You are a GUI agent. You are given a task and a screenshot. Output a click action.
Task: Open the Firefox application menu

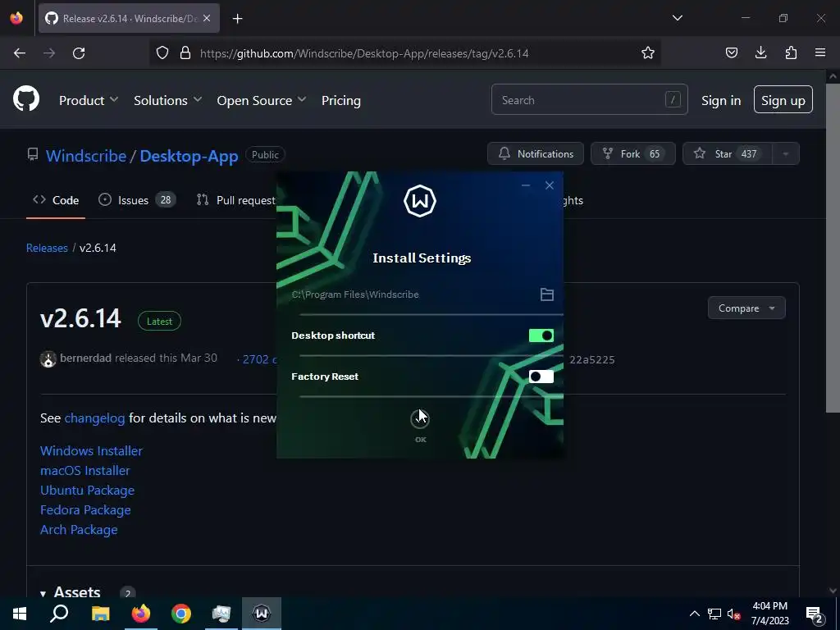pyautogui.click(x=819, y=53)
